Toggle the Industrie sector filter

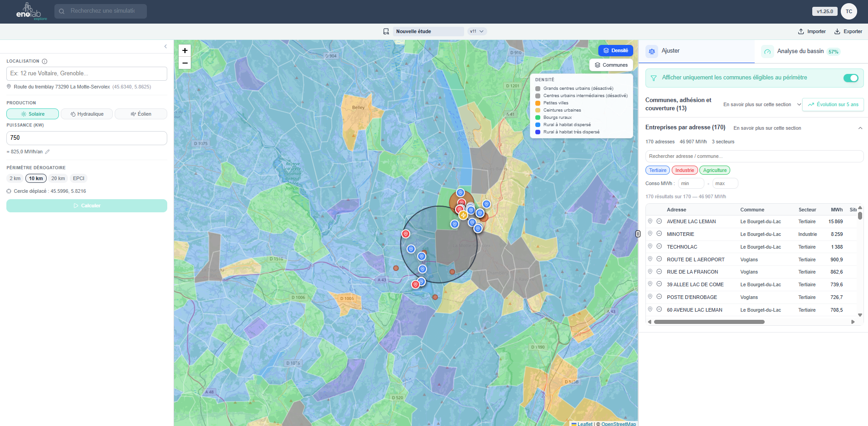coord(684,170)
